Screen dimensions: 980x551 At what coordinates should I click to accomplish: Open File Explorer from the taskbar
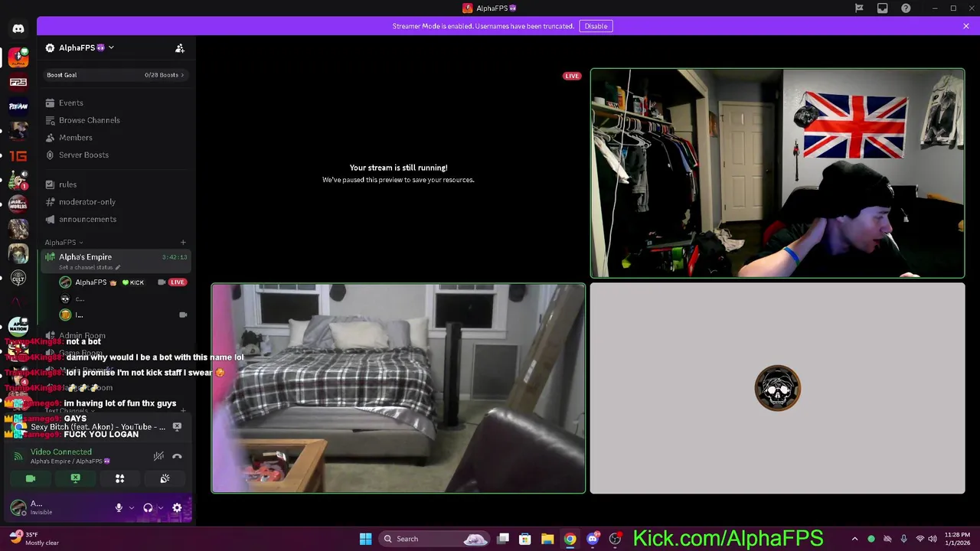[x=547, y=539]
